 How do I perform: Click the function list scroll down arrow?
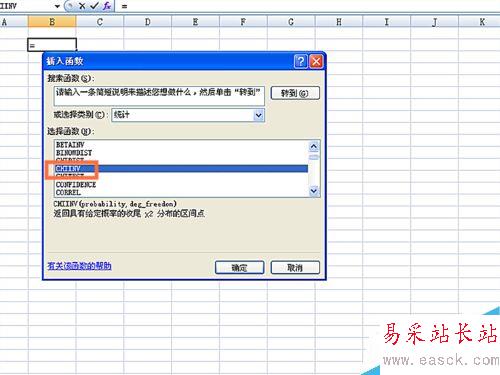click(314, 191)
